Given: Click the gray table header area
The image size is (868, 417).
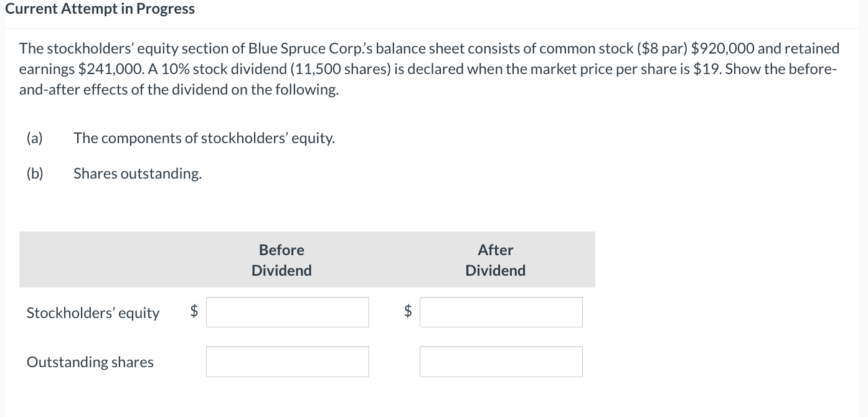Looking at the screenshot, I should [x=308, y=260].
